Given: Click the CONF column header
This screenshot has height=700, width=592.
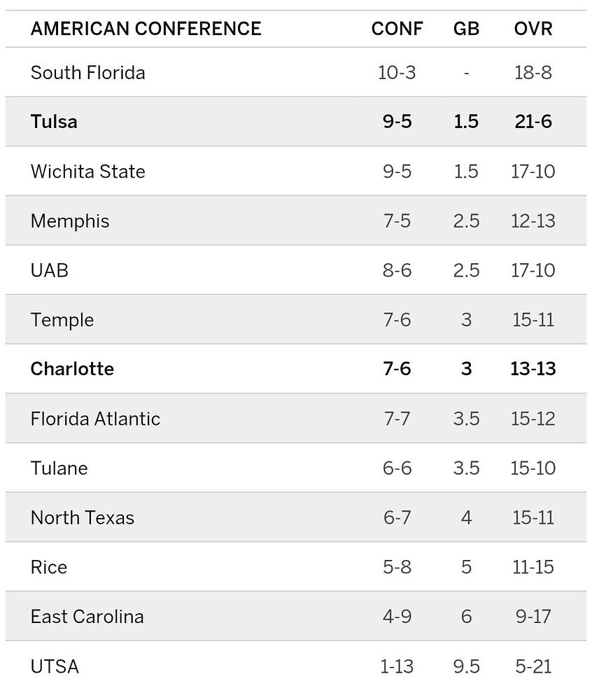Looking at the screenshot, I should (x=397, y=29).
